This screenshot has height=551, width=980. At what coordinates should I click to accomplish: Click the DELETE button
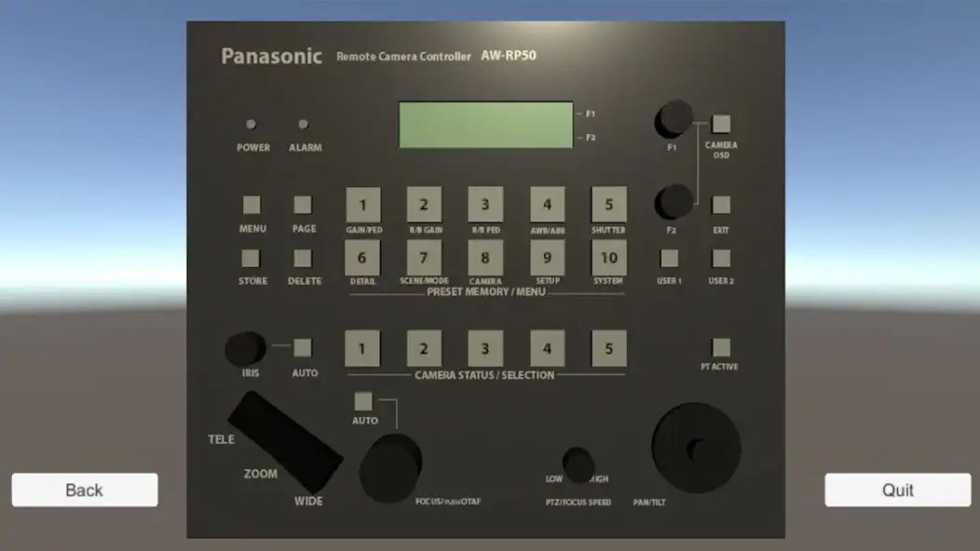click(303, 259)
